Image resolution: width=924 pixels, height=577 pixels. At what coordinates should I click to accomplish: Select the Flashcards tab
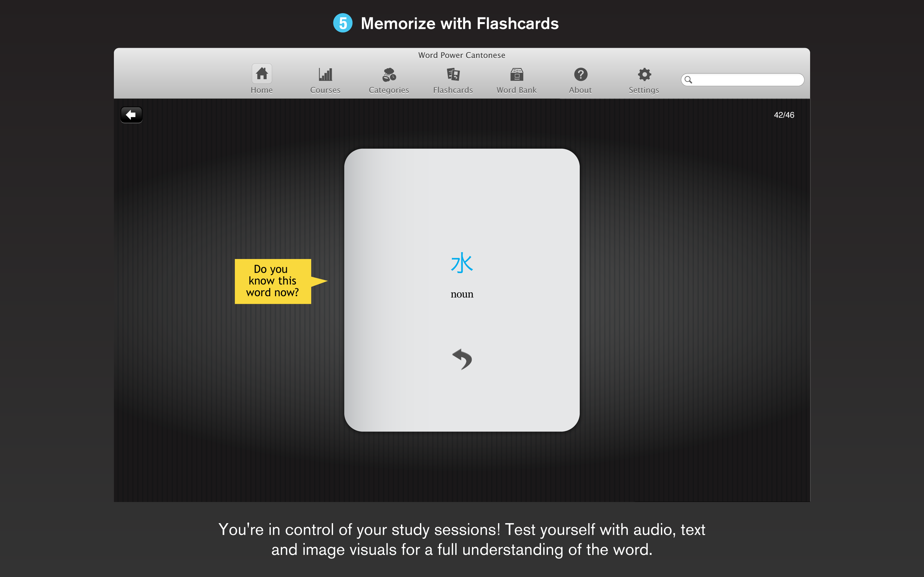point(452,79)
